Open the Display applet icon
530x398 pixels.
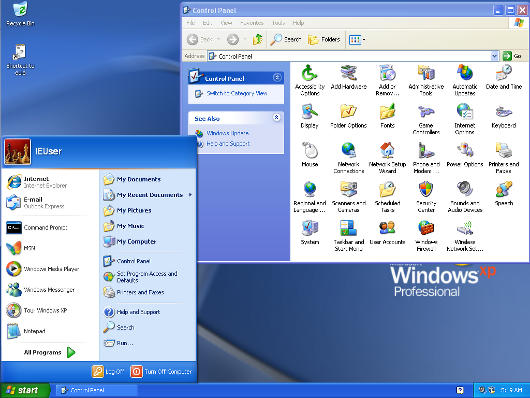coord(310,116)
